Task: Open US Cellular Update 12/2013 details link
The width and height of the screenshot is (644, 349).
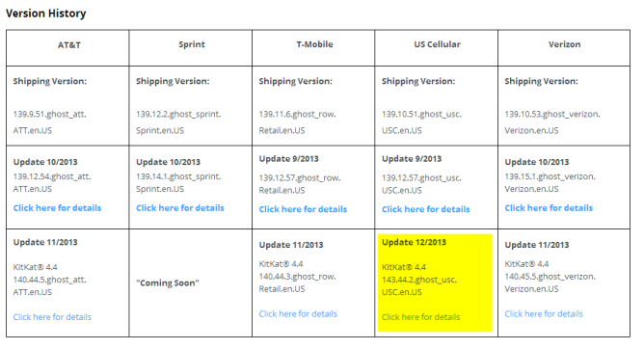Action: (420, 317)
